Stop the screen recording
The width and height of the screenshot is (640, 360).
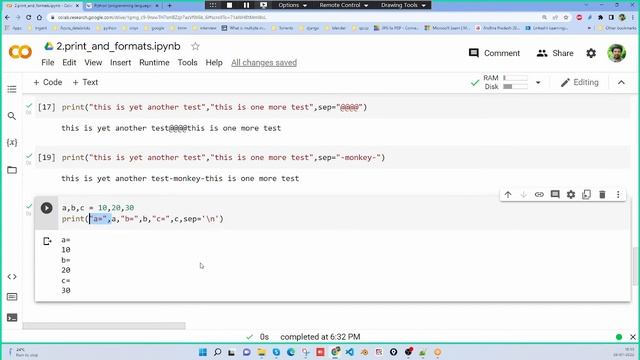[x=229, y=5]
